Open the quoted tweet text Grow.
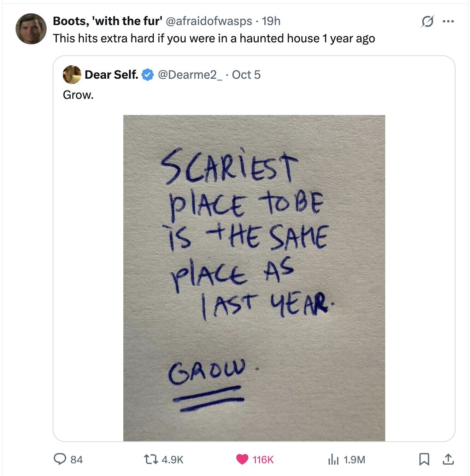 78,95
